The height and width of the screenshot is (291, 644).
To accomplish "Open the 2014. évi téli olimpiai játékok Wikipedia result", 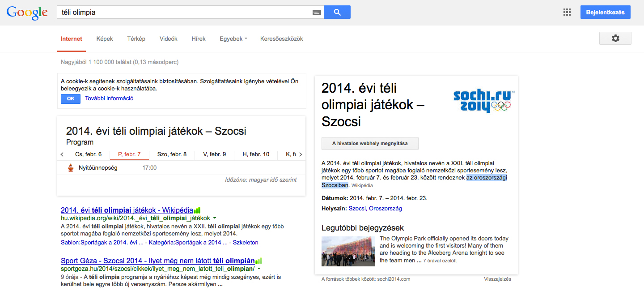I will click(x=127, y=210).
